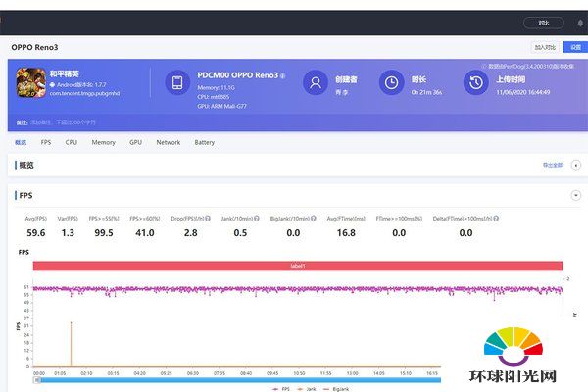Click help icon next to Drop(FPS)

click(x=208, y=219)
